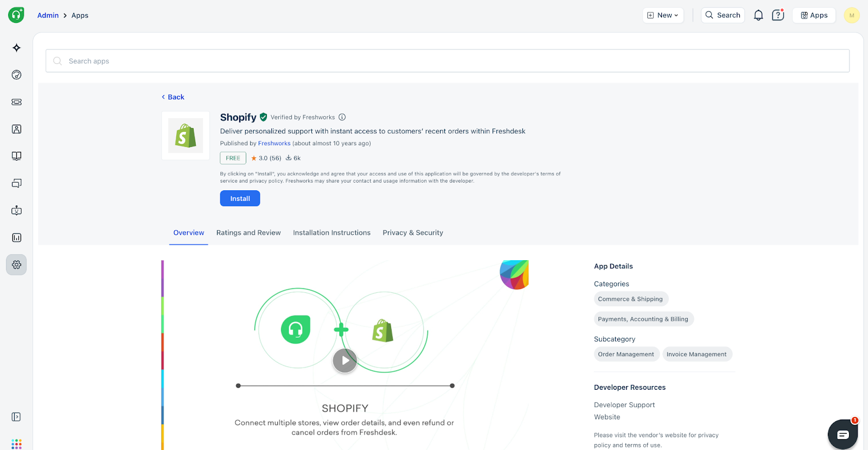The width and height of the screenshot is (868, 450).
Task: Open the notifications bell
Action: (758, 15)
